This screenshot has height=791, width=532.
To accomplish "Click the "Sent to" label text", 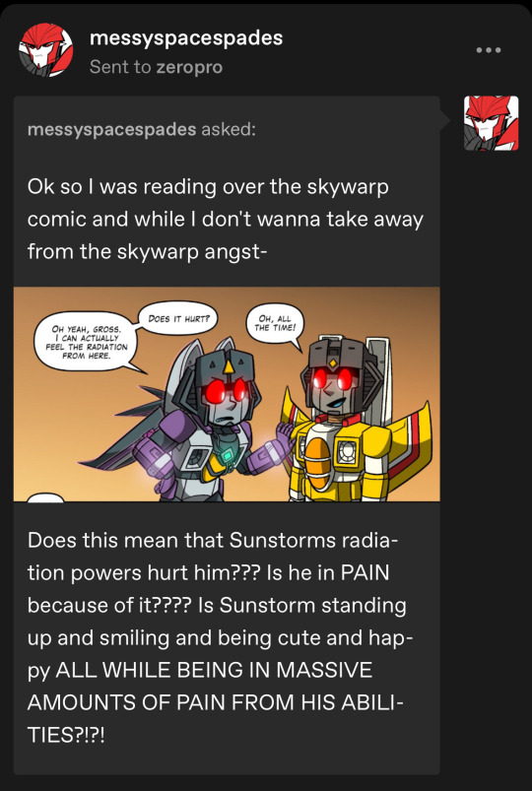I will point(120,67).
